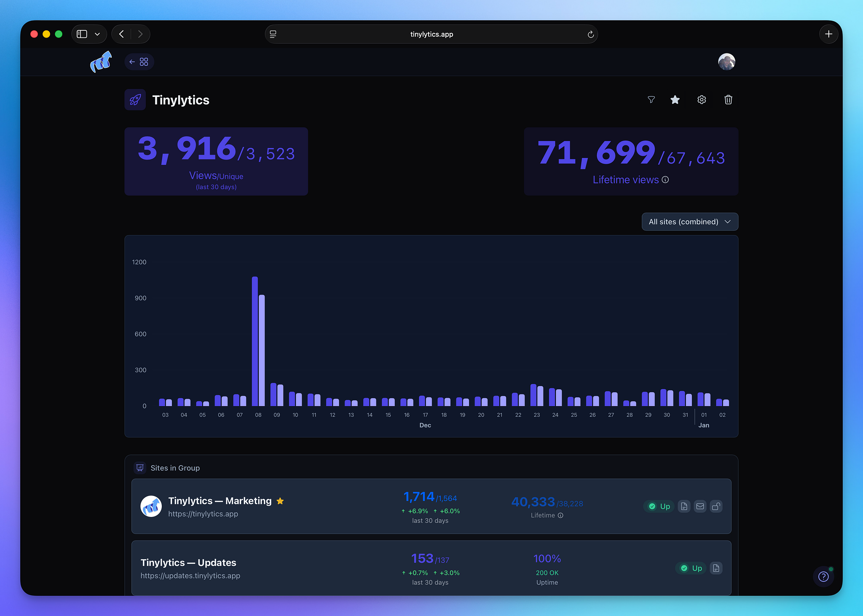
Task: Click the Tinylytics horse logo
Action: pyautogui.click(x=101, y=62)
